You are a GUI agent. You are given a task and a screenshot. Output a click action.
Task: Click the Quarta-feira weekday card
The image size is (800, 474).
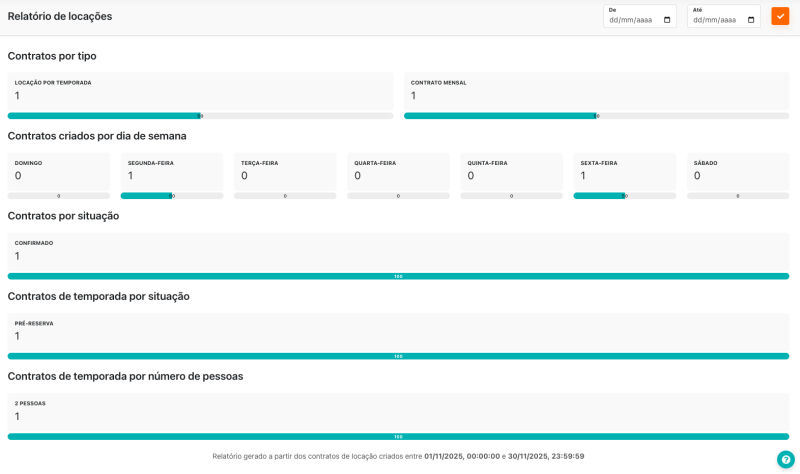(398, 170)
